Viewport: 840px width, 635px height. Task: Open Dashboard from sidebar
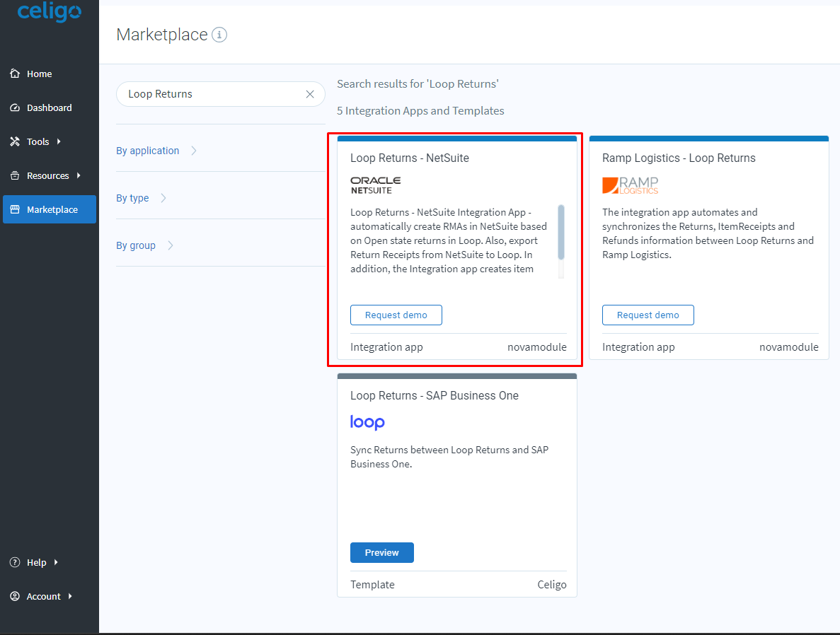50,107
